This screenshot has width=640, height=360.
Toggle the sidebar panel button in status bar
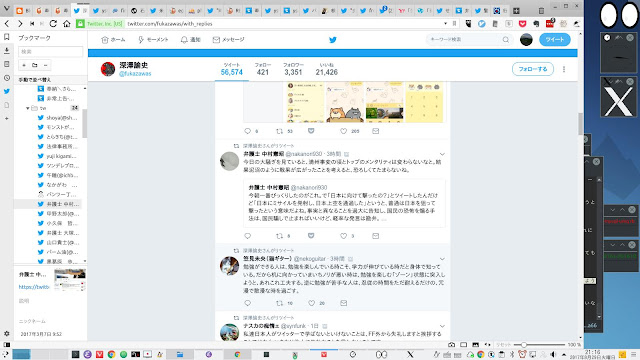click(x=7, y=345)
